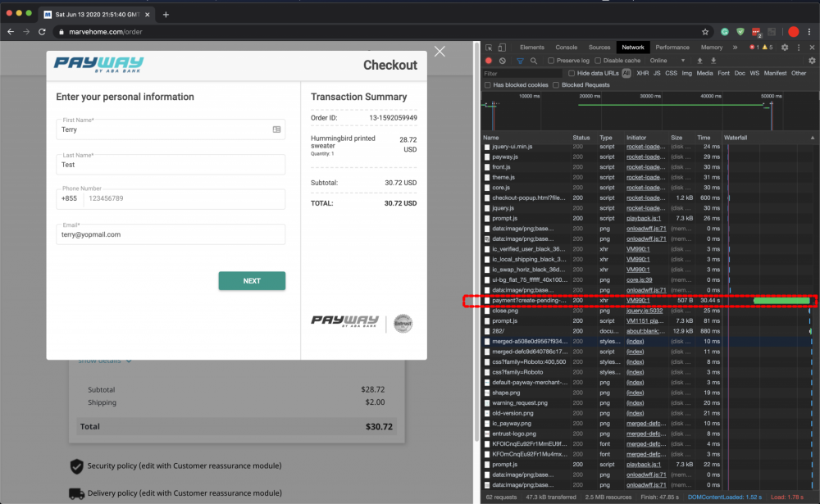Switch to the Memory tab
Viewport: 820px width, 504px height.
pos(712,48)
